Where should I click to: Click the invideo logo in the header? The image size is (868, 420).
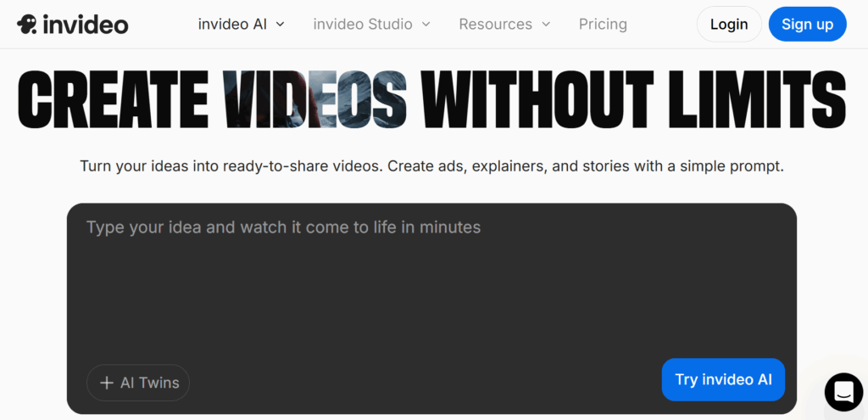click(x=73, y=25)
